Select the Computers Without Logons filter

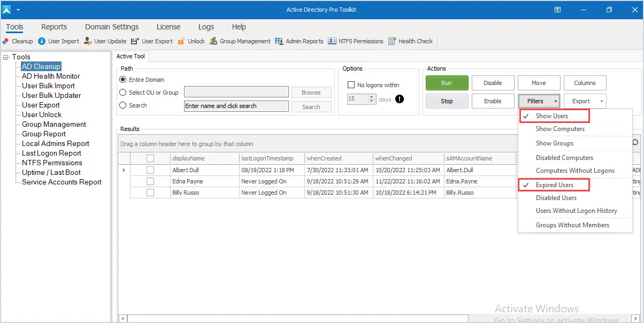pos(575,171)
